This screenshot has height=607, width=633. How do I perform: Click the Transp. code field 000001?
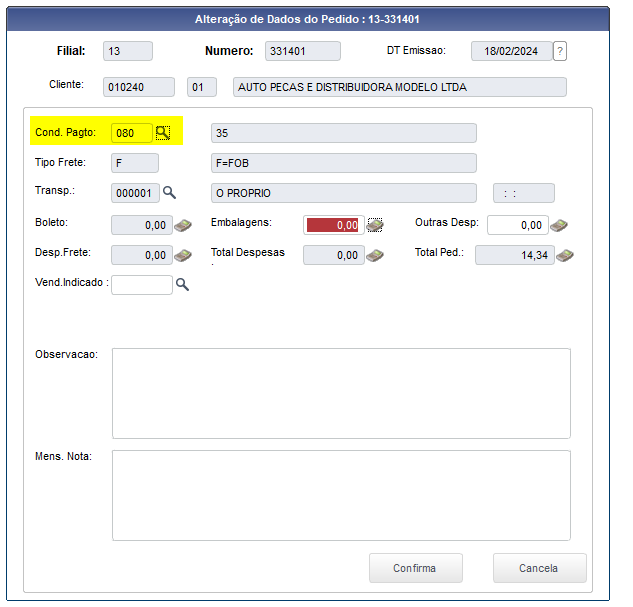pyautogui.click(x=135, y=193)
